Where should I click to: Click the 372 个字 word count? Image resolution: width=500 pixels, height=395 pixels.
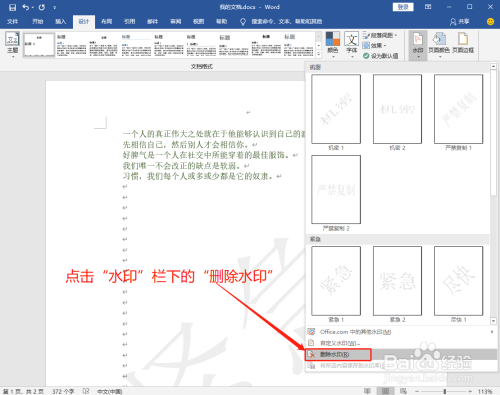(63, 391)
